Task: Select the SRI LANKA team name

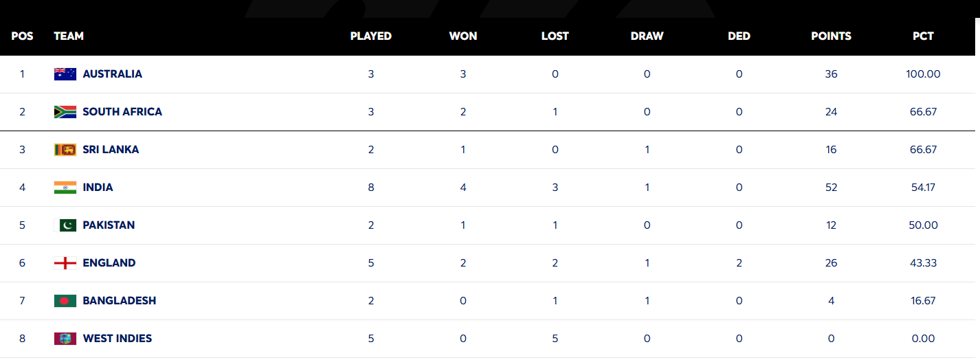Action: [x=111, y=150]
